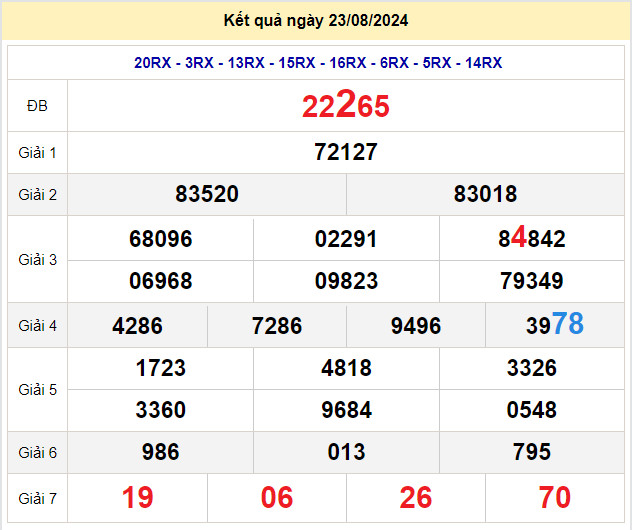The height and width of the screenshot is (530, 632).
Task: Select the Giải 7 number 70
Action: (555, 497)
